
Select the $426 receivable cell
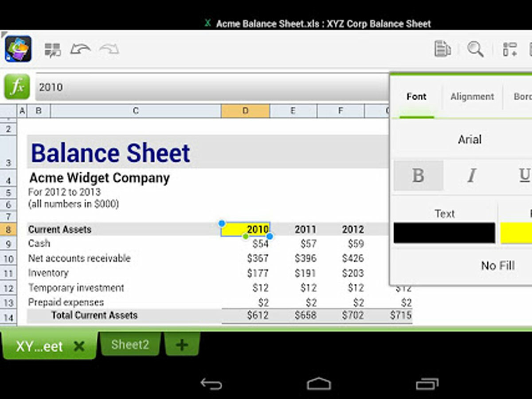pos(353,258)
